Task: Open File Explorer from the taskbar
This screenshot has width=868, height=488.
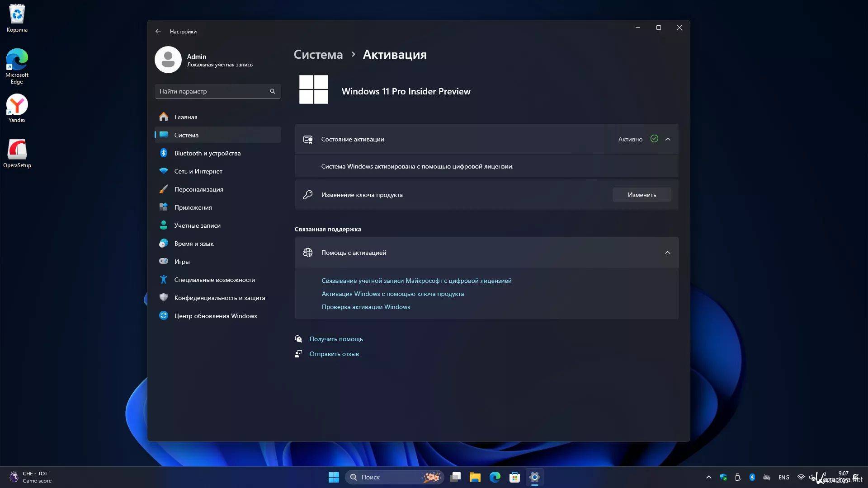Action: (475, 477)
